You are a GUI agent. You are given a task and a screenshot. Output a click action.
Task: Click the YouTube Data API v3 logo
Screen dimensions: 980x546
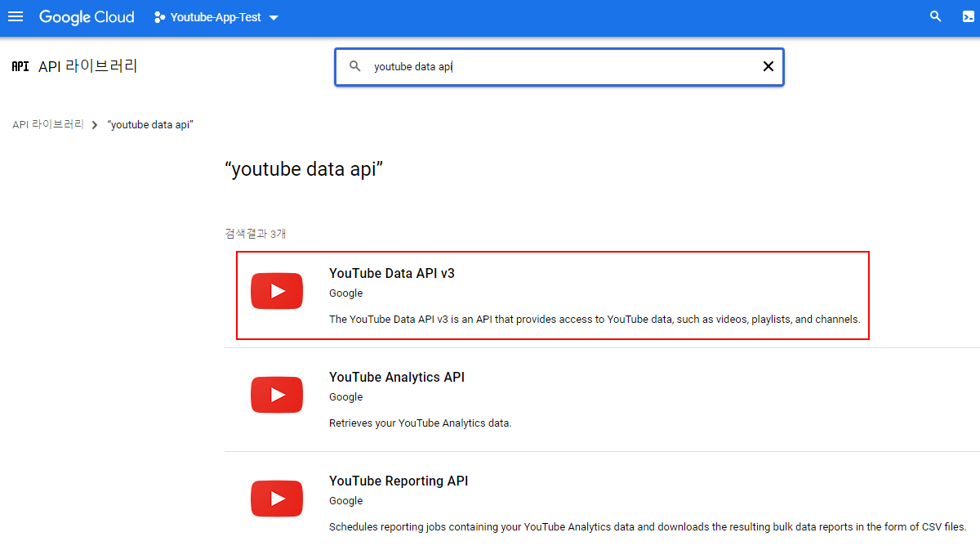[x=277, y=291]
